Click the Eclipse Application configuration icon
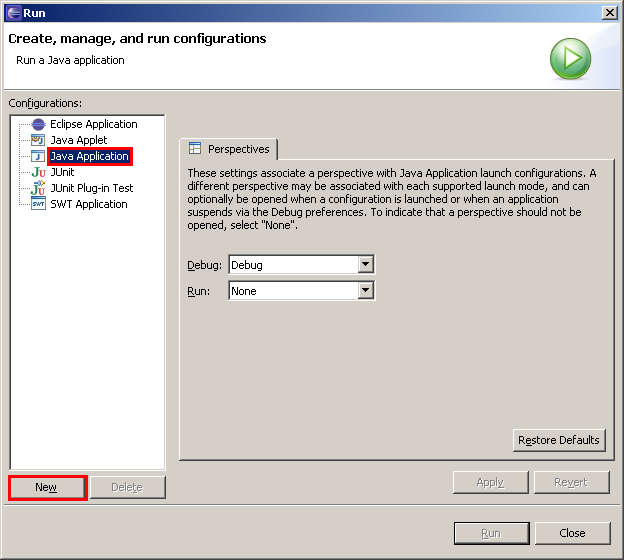 pos(38,124)
